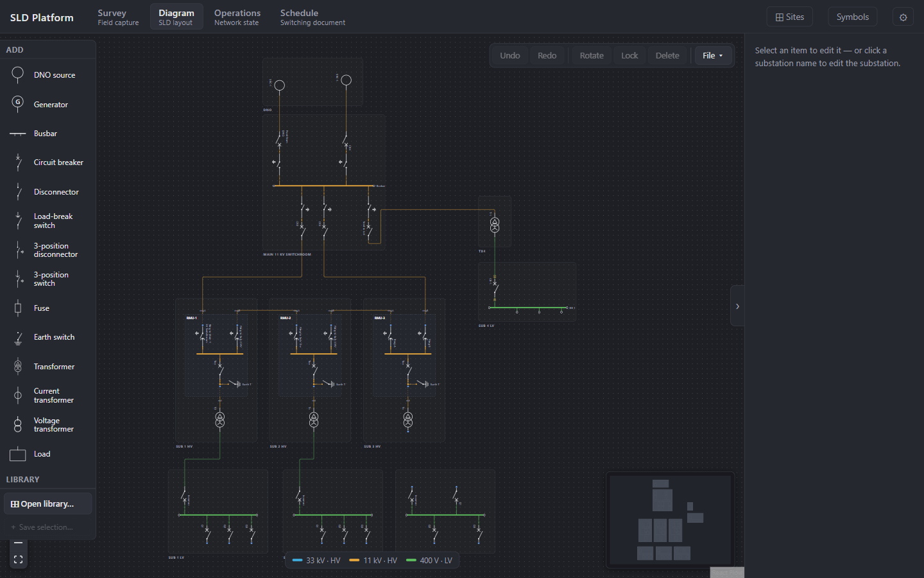Select the right DNO source circle on canvas

pyautogui.click(x=346, y=80)
